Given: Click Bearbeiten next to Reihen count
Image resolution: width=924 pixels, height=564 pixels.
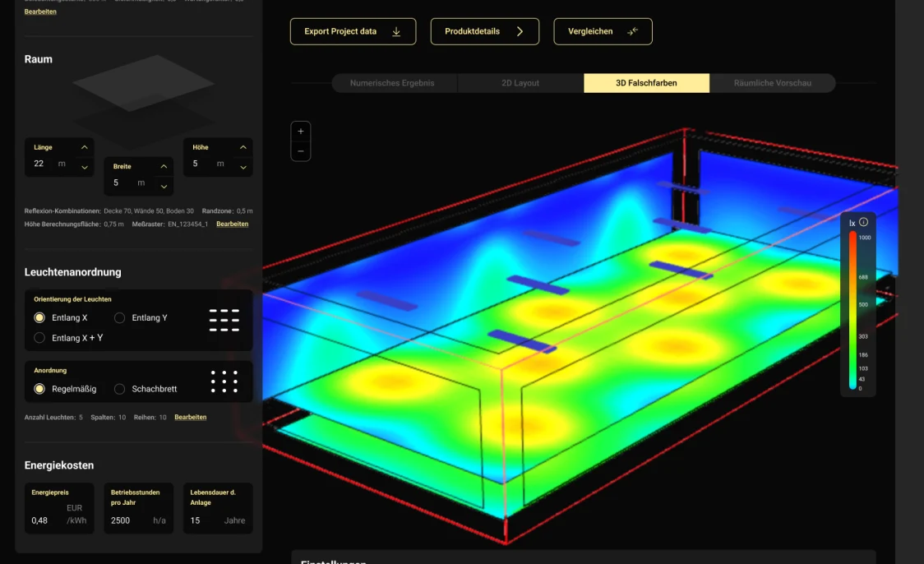Looking at the screenshot, I should click(x=191, y=418).
